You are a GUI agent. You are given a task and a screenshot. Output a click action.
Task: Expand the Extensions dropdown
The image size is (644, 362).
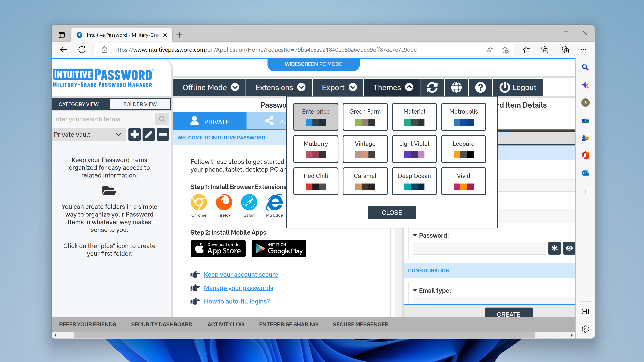point(279,87)
